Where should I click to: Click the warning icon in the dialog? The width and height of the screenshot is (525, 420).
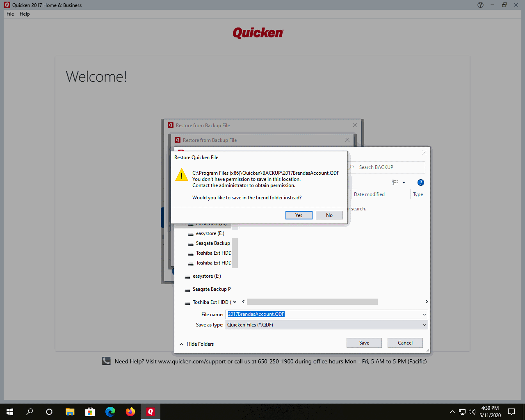(x=182, y=175)
